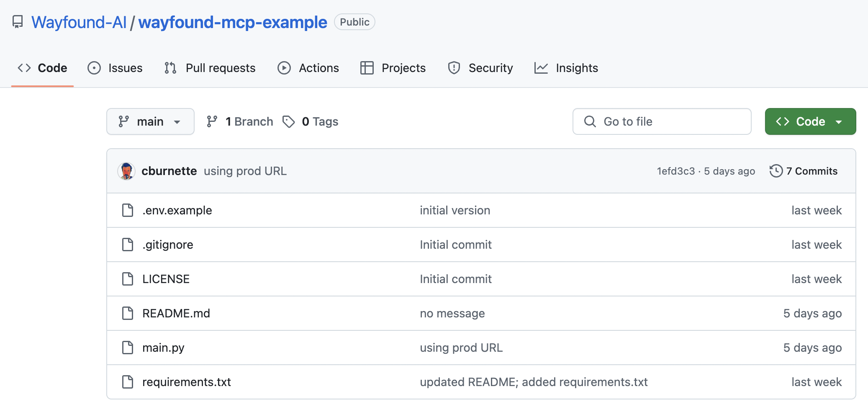The image size is (868, 407).
Task: Open the LICENSE 'Initial commit' message
Action: point(456,279)
